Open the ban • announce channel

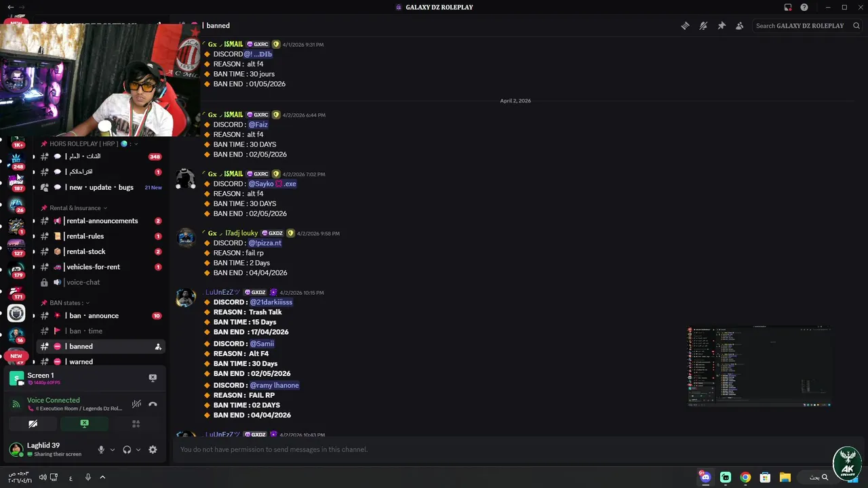tap(100, 316)
